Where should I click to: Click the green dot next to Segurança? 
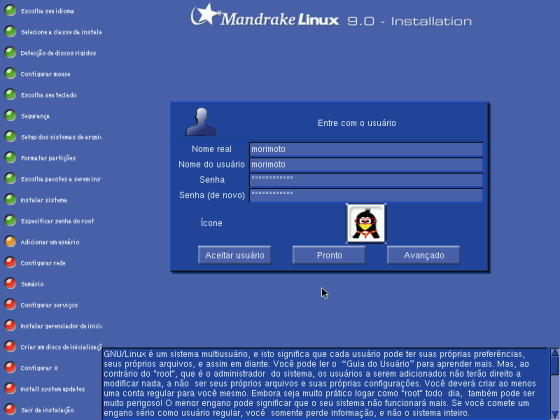click(10, 116)
